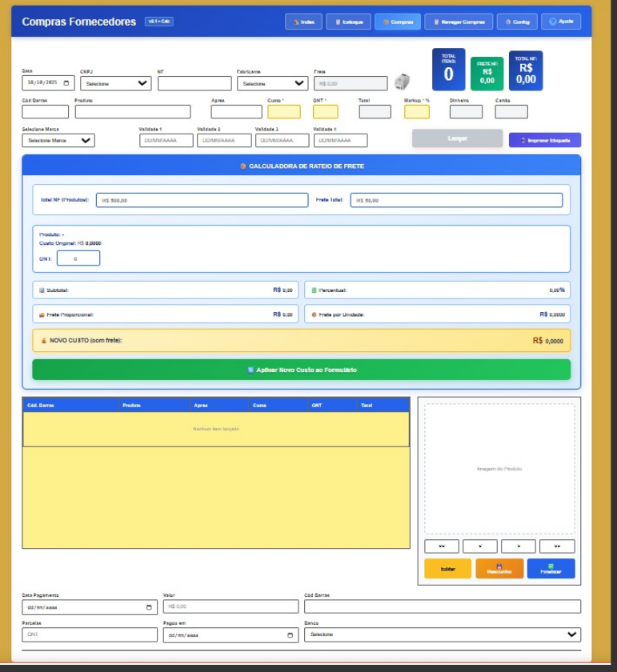Save draft with the orange Rascunho button

[x=499, y=569]
